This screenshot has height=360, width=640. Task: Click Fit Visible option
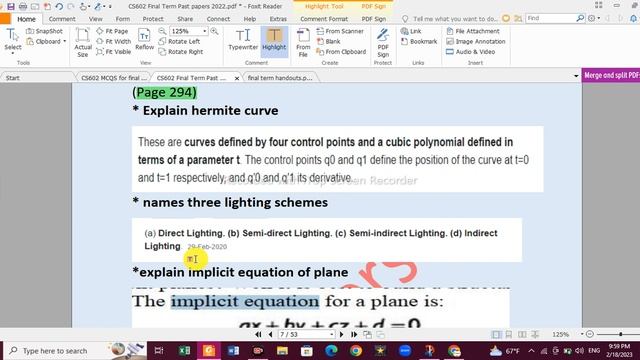click(114, 52)
